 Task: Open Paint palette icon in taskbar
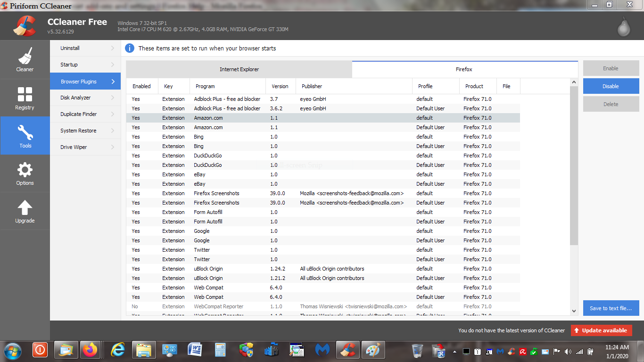tap(373, 350)
